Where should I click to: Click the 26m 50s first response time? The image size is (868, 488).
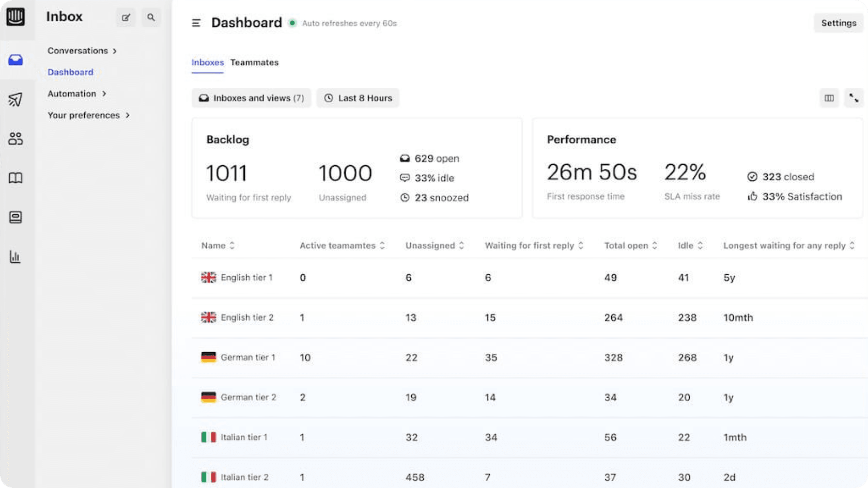click(592, 172)
